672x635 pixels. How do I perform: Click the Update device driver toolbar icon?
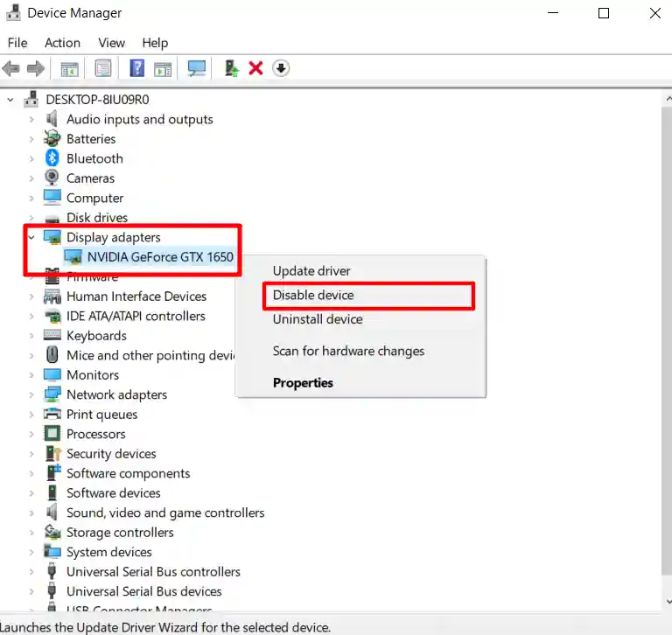(x=231, y=68)
